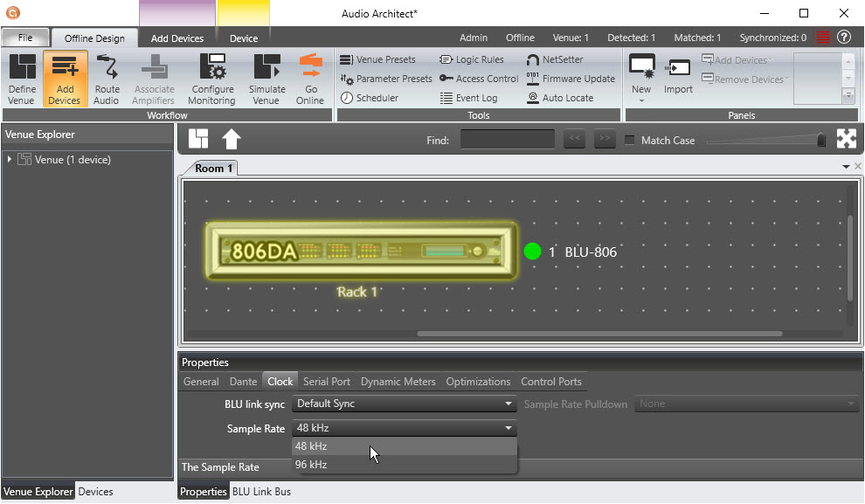Viewport: 865px width, 504px height.
Task: Expand the Venue (1 device) tree node
Action: (x=10, y=160)
